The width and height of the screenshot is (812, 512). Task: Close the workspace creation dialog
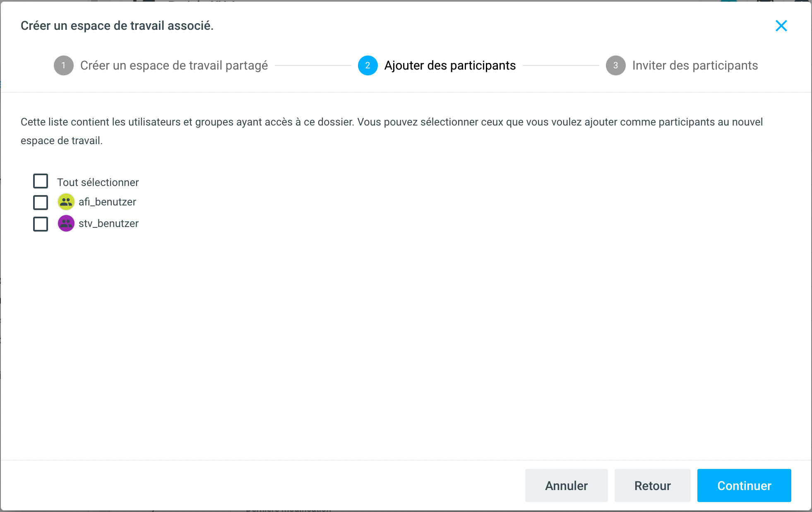(x=781, y=26)
